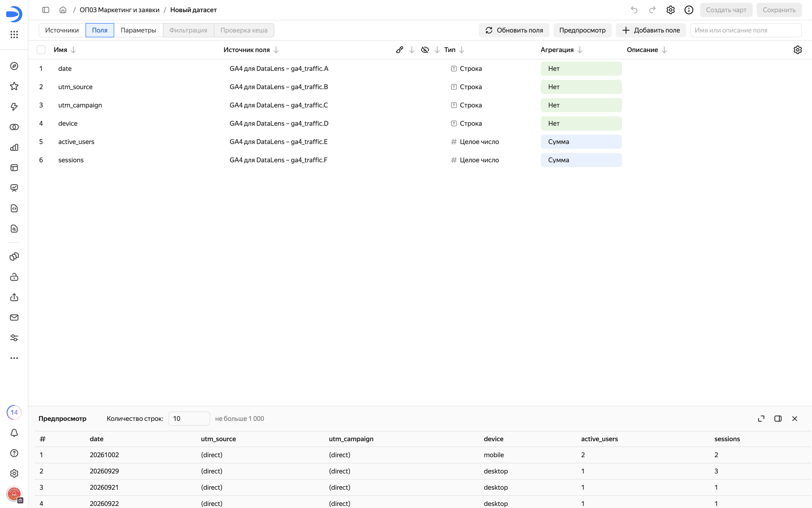This screenshot has width=812, height=508.
Task: Open the notifications bell icon
Action: point(14,433)
